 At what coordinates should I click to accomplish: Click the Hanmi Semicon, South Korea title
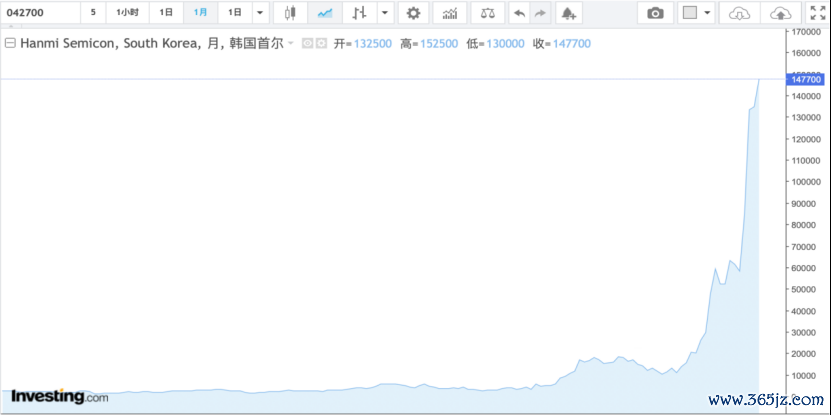coord(111,43)
